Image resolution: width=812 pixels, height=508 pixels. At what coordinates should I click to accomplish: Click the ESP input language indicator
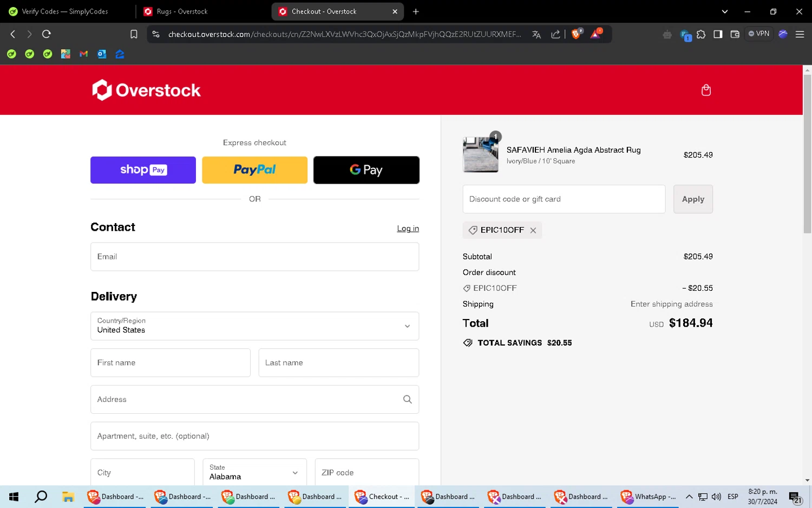(x=733, y=497)
